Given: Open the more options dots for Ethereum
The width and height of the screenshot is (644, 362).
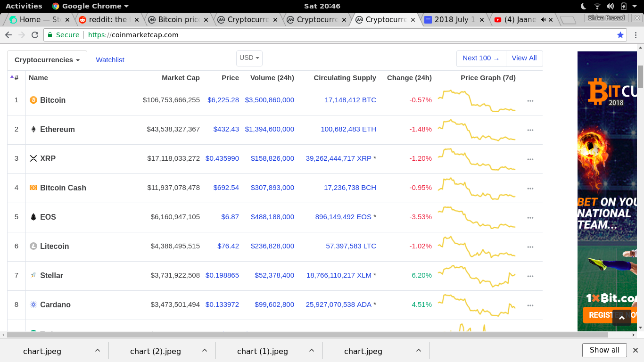Looking at the screenshot, I should pos(530,130).
